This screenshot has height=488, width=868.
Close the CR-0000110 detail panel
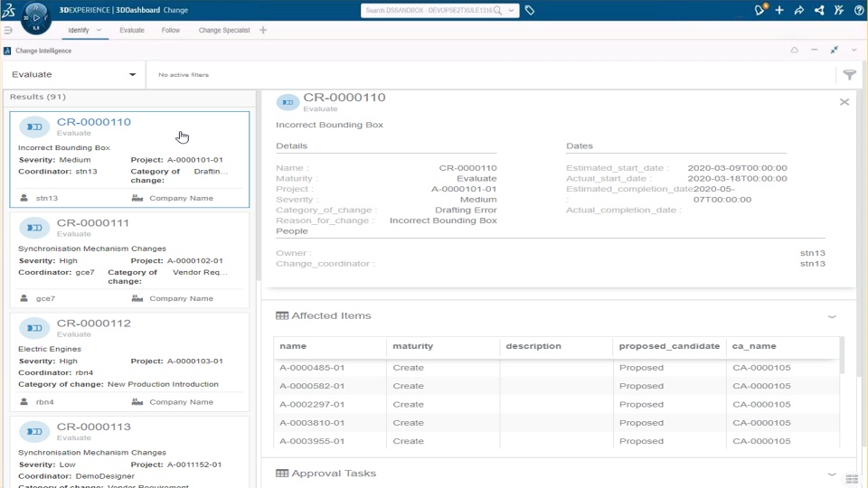click(844, 102)
